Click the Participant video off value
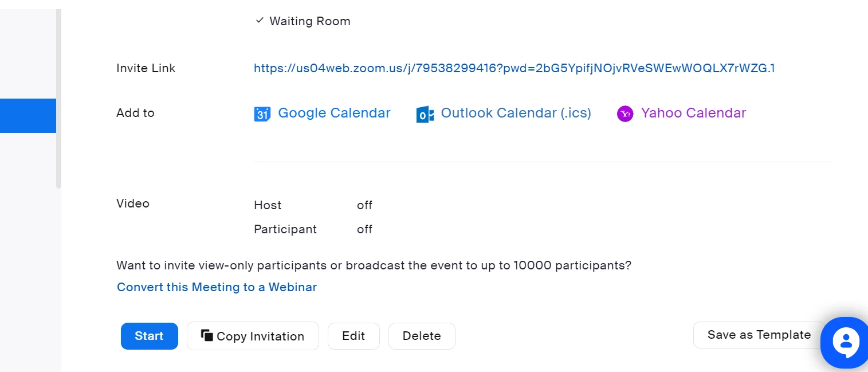The width and height of the screenshot is (868, 372). 364,229
